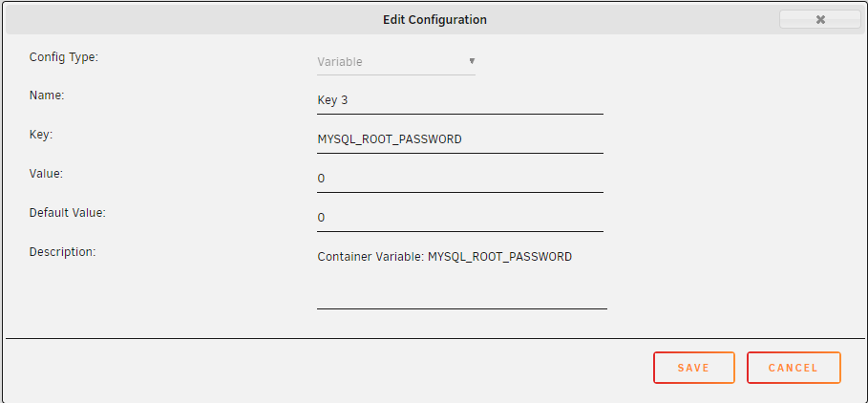Close the Edit Configuration dialog
Screen dimensions: 868x403
(819, 19)
